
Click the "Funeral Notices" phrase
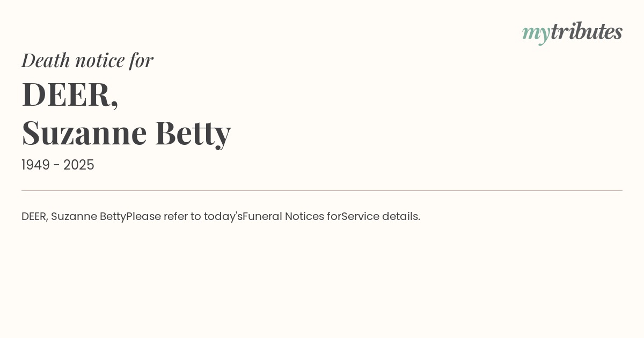coord(283,217)
